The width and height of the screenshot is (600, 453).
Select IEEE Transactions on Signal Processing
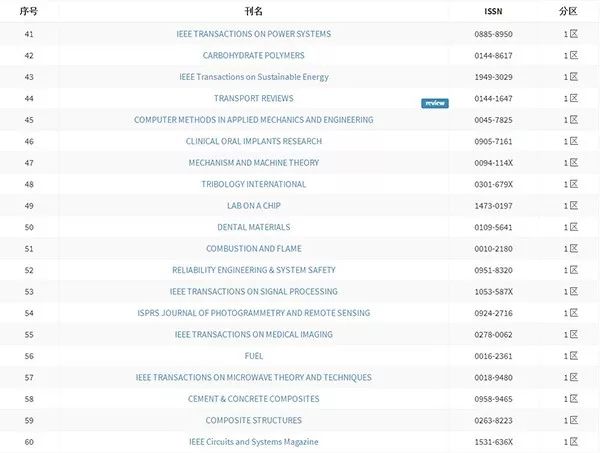253,292
